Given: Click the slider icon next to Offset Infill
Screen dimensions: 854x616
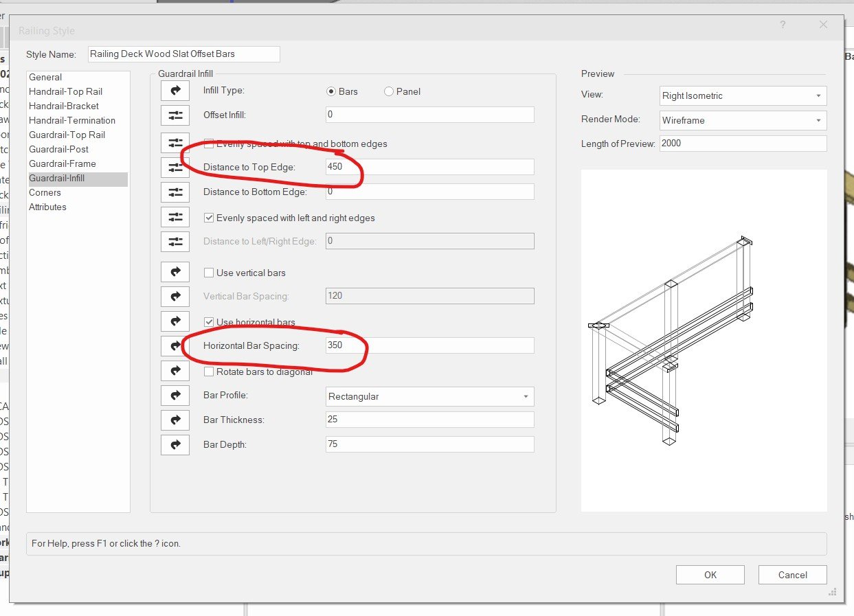Looking at the screenshot, I should pos(175,115).
